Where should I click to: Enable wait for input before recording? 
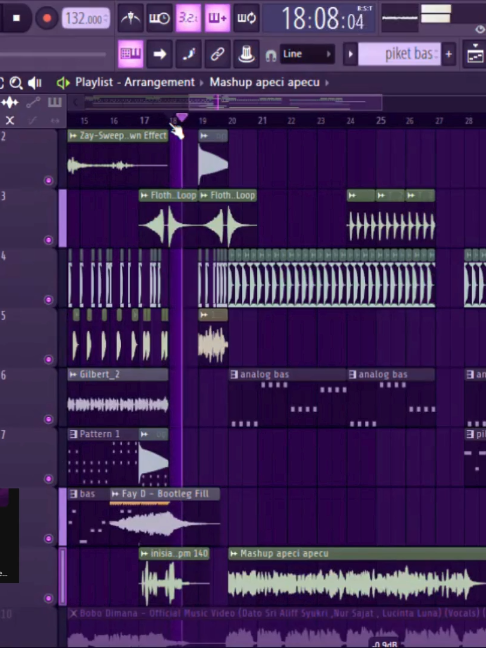coord(160,18)
